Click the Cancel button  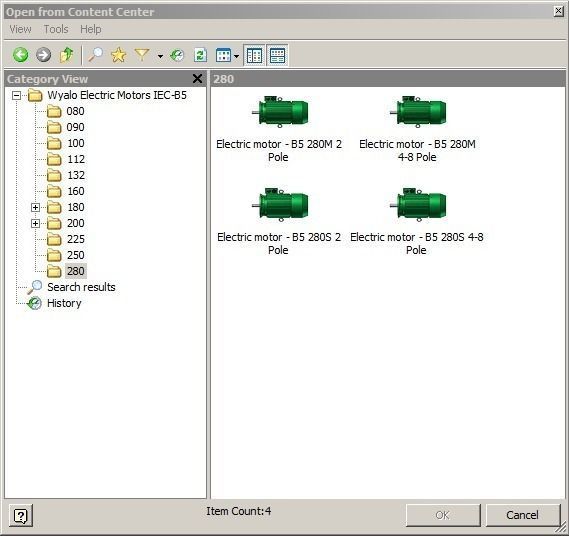click(523, 515)
